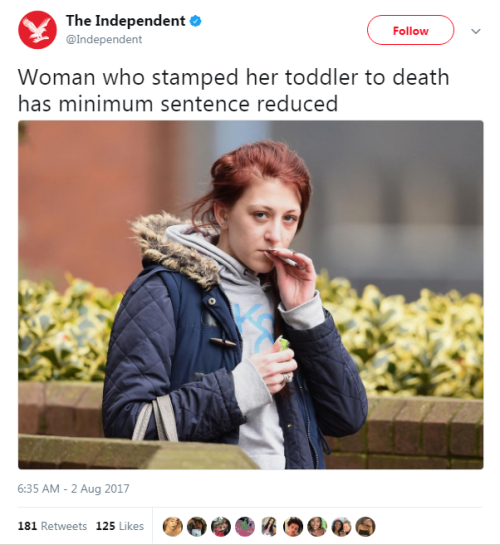The width and height of the screenshot is (500, 545).
Task: Click the first liker avatar
Action: [172, 527]
